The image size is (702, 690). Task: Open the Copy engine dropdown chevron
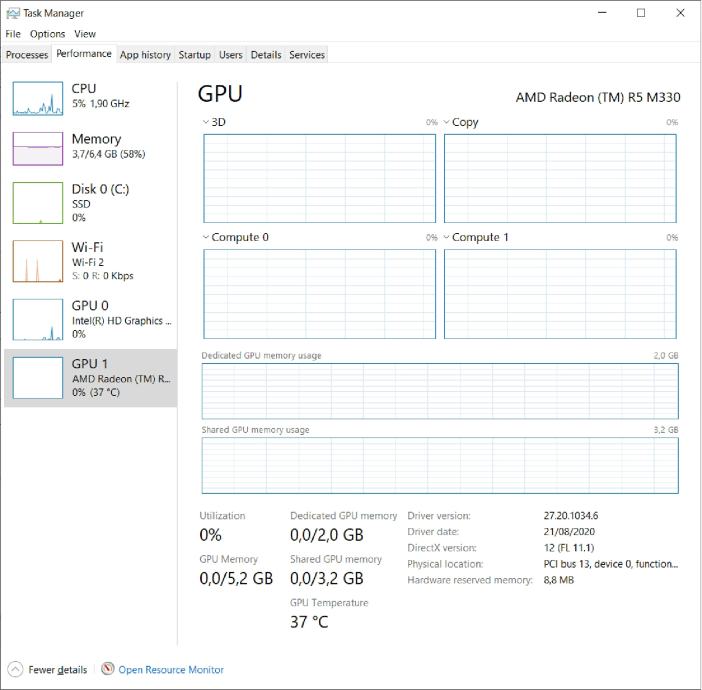446,122
